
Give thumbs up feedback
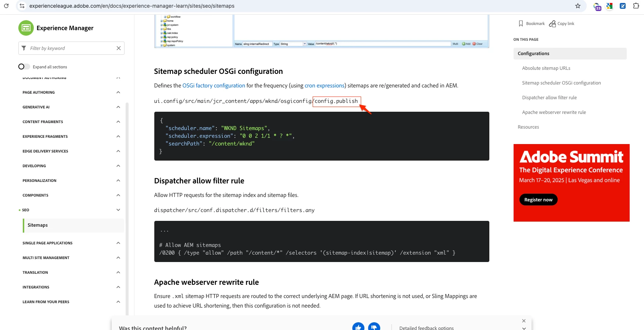[x=358, y=327]
